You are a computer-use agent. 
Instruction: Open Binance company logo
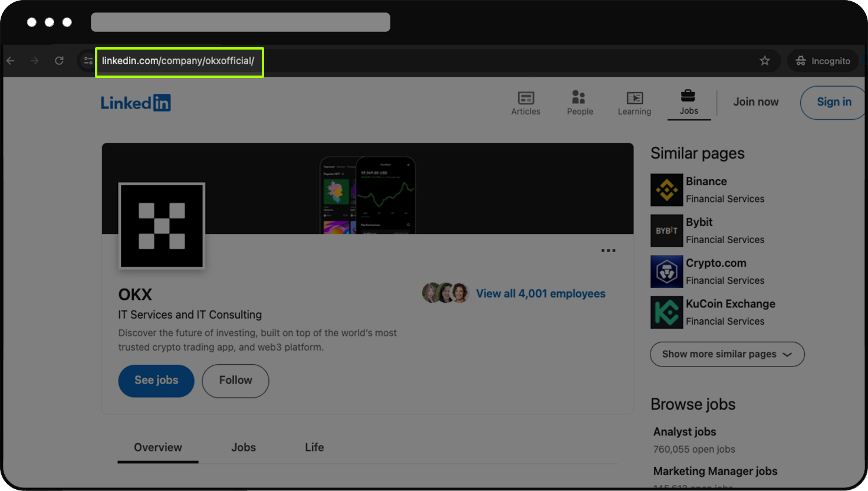click(666, 190)
